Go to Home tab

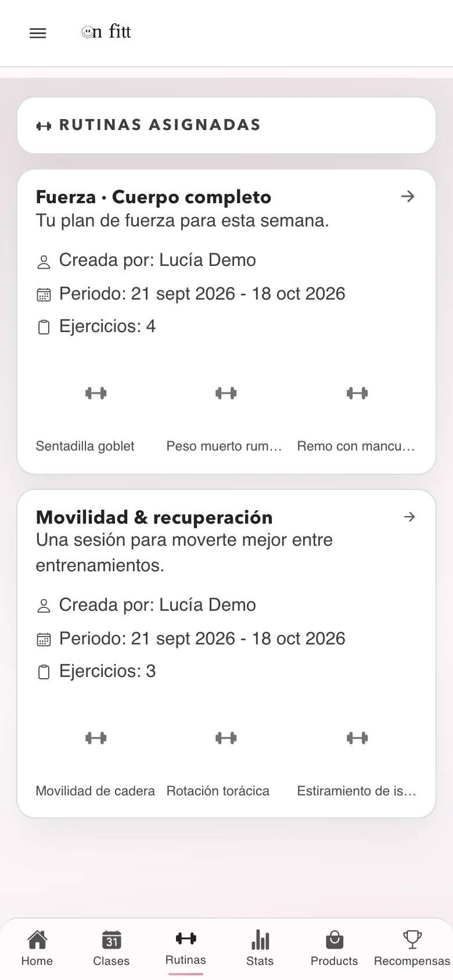click(37, 949)
